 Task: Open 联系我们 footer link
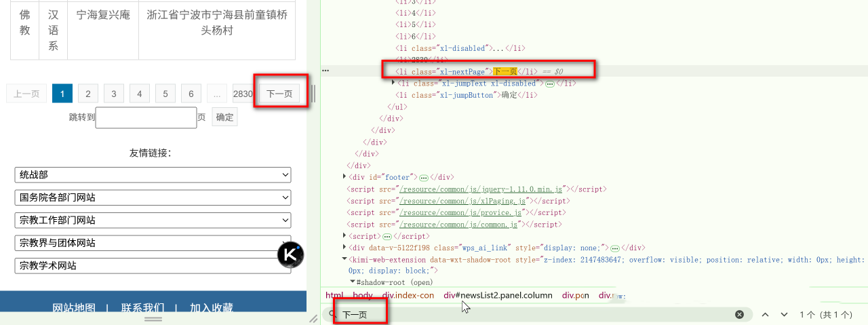pos(142,308)
